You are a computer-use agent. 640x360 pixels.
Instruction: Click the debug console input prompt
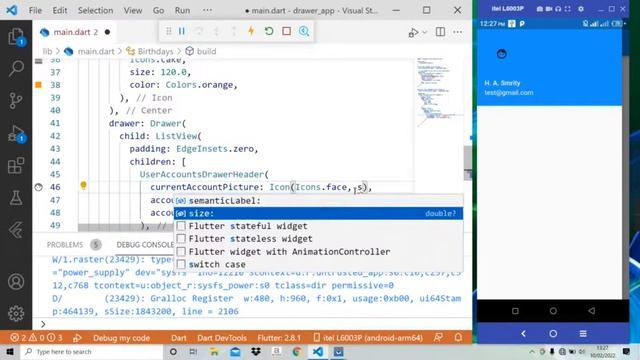coord(253,324)
